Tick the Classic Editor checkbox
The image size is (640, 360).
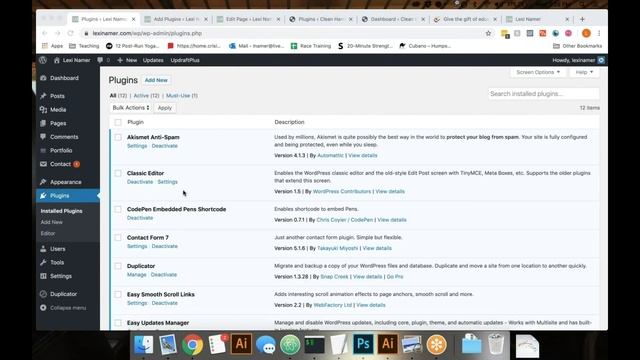(118, 173)
